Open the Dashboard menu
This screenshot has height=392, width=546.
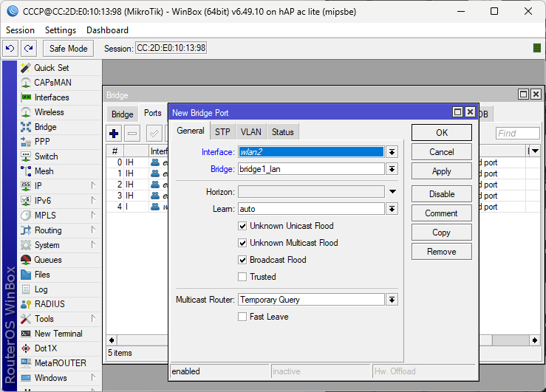tap(107, 30)
